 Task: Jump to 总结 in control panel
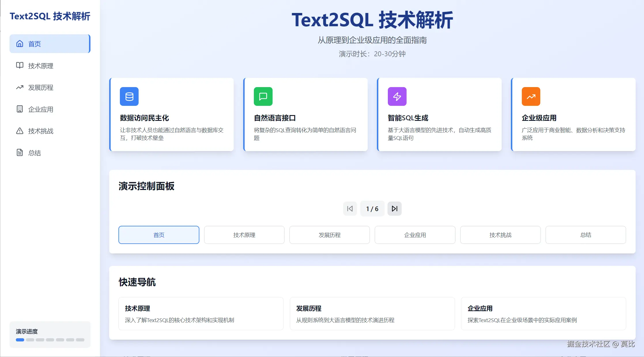586,235
